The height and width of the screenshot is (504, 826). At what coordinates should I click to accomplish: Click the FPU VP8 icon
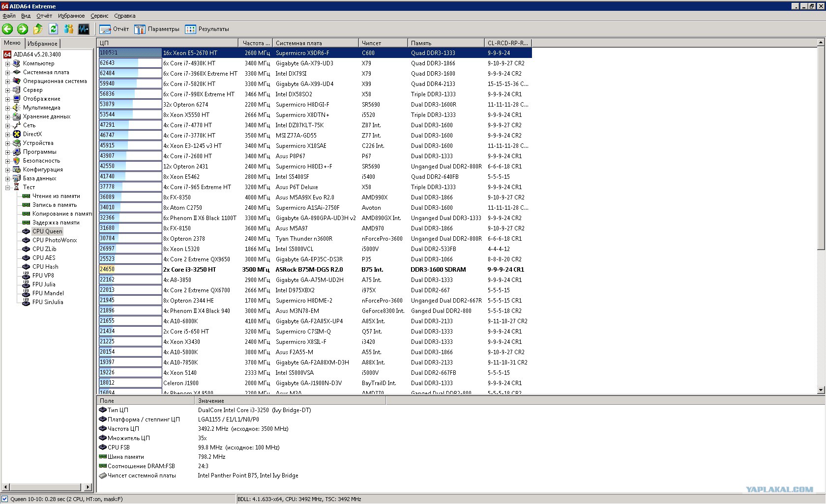pyautogui.click(x=26, y=276)
